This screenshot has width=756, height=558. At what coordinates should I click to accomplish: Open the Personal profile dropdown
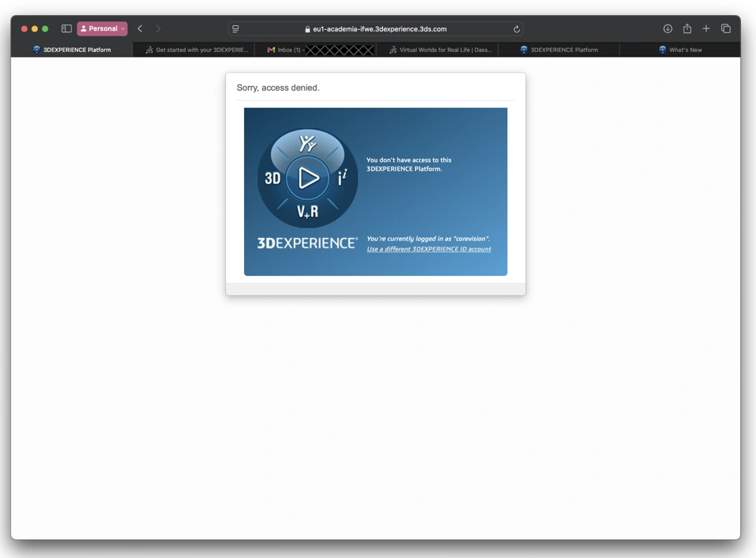coord(102,28)
